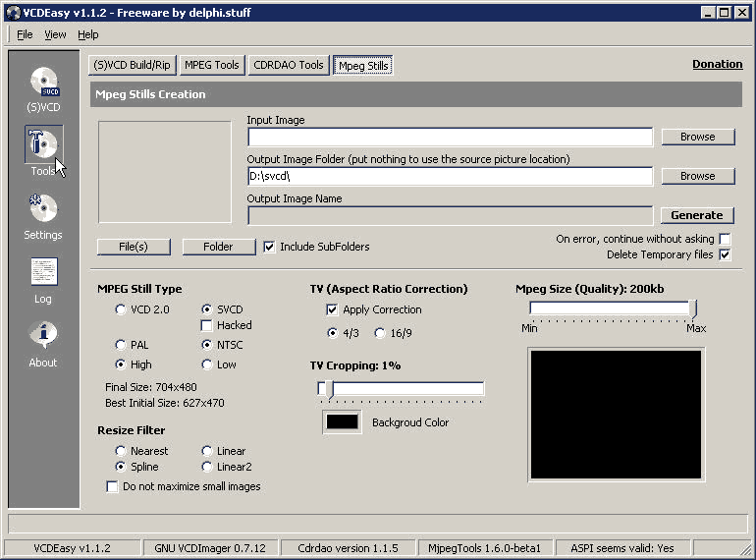Open the (S)VCD disc icon in sidebar
Image resolution: width=756 pixels, height=560 pixels.
[x=43, y=83]
